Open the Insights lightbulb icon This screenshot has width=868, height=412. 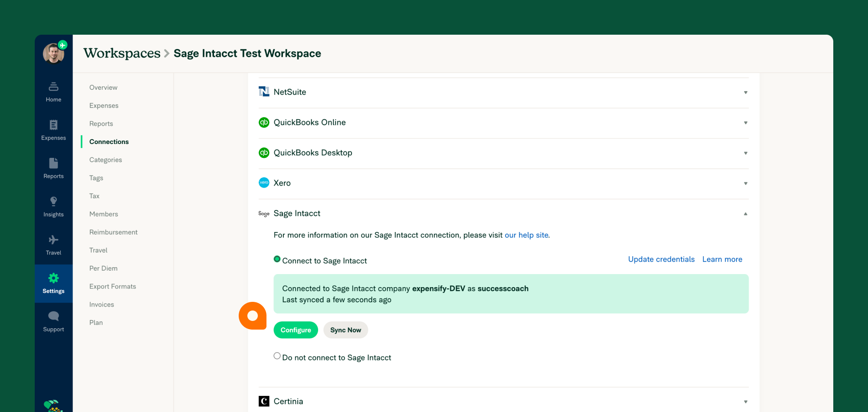(x=53, y=201)
